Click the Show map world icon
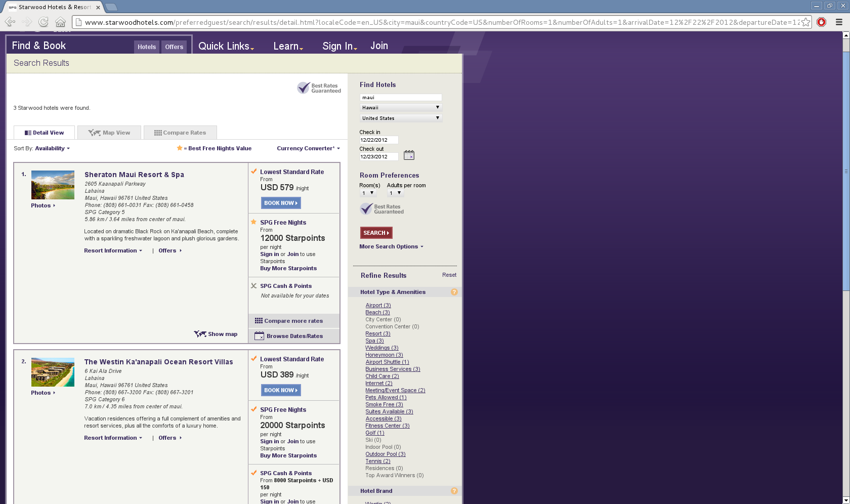Viewport: 850px width, 504px height. [200, 334]
